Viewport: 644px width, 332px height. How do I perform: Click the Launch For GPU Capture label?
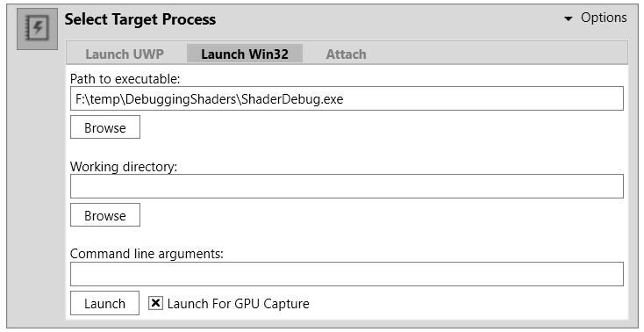239,304
